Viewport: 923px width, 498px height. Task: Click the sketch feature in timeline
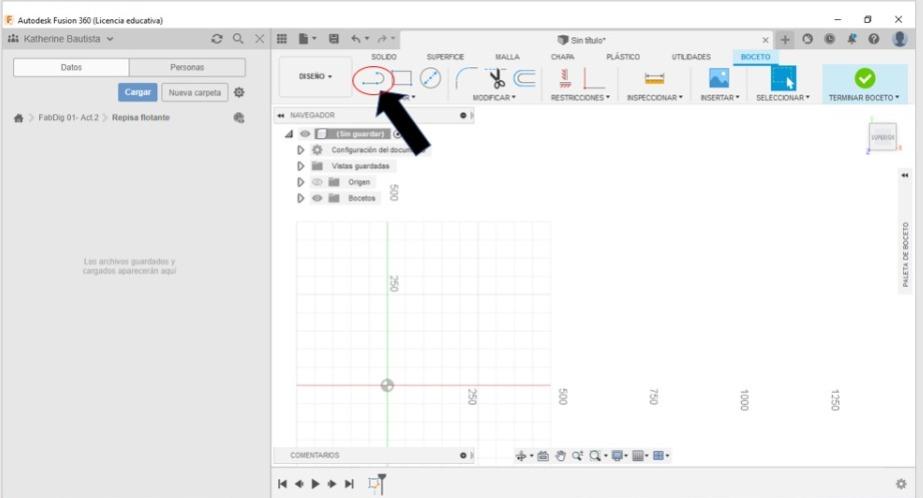(x=373, y=484)
